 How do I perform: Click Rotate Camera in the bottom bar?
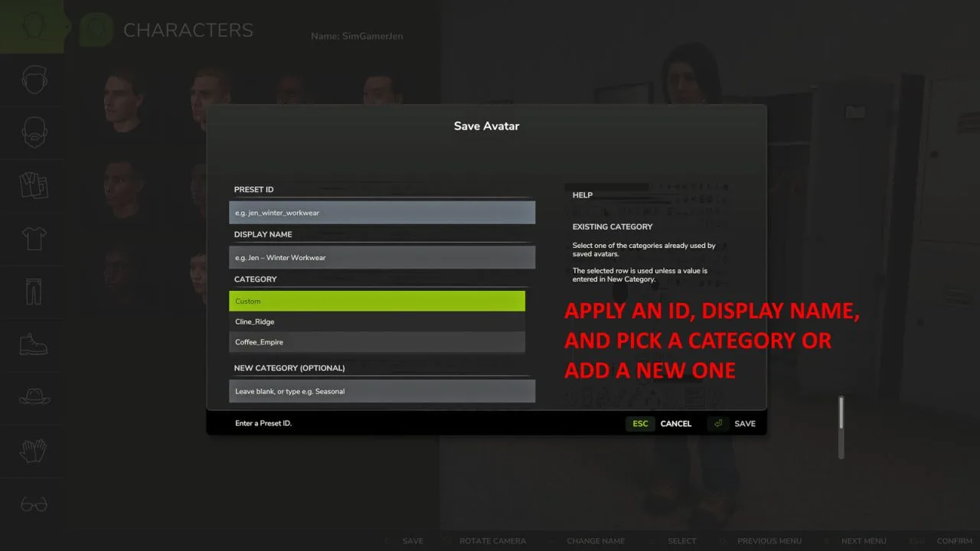[492, 541]
